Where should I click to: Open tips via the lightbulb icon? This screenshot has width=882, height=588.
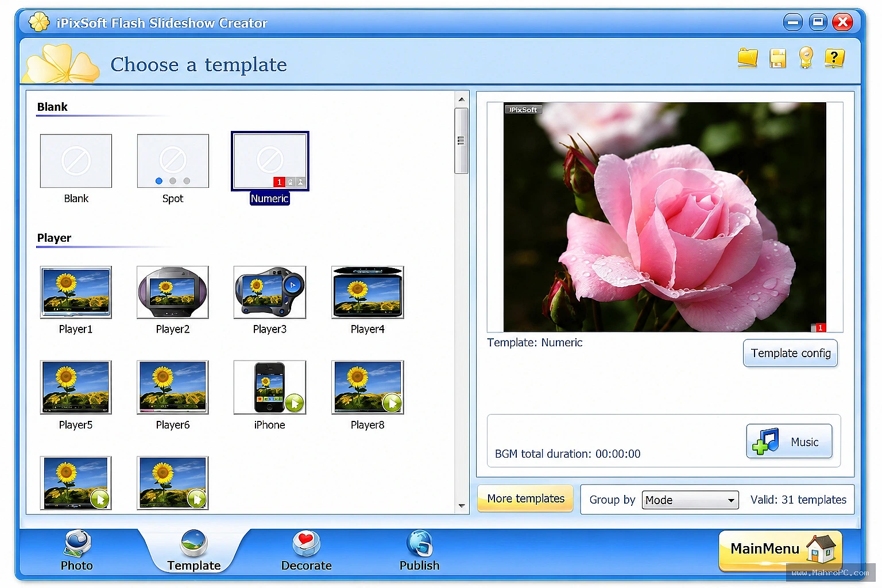point(806,58)
